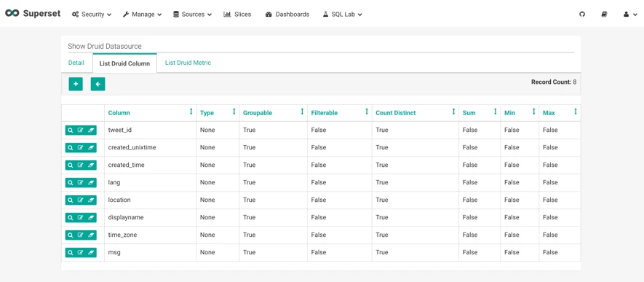Image resolution: width=644 pixels, height=282 pixels.
Task: Delete the lang column
Action: click(x=91, y=182)
